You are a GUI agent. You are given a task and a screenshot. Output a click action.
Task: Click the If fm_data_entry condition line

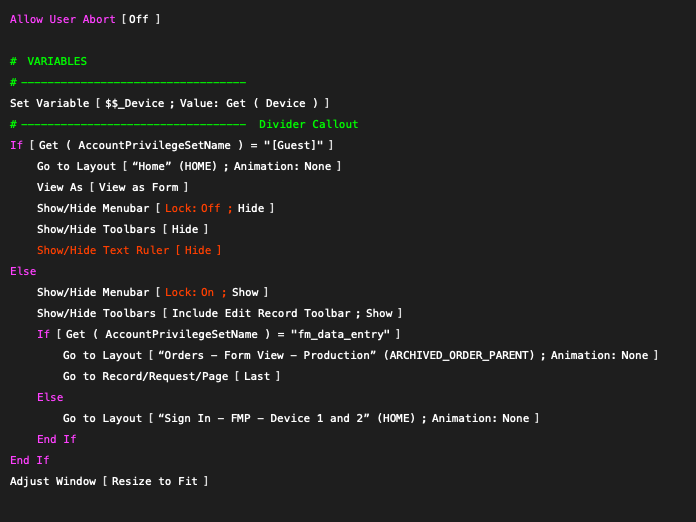click(218, 334)
